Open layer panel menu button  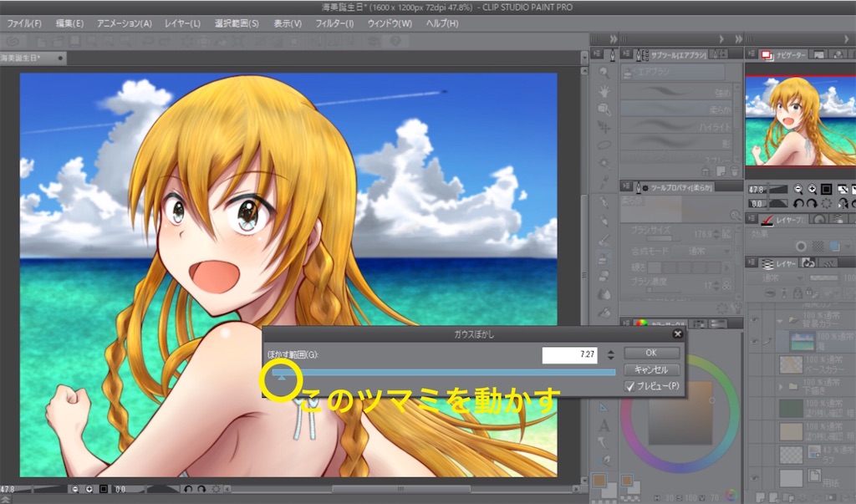click(x=752, y=262)
